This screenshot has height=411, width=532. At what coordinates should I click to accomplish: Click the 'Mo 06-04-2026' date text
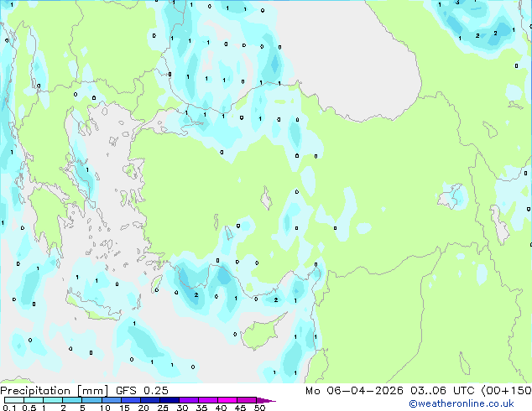[x=354, y=391]
